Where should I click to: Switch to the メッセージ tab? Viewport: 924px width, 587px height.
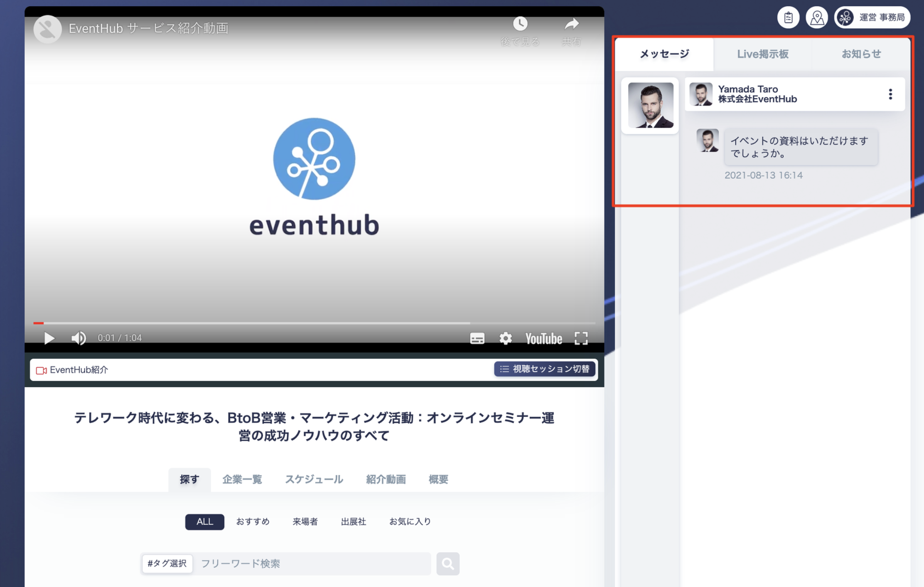point(664,54)
